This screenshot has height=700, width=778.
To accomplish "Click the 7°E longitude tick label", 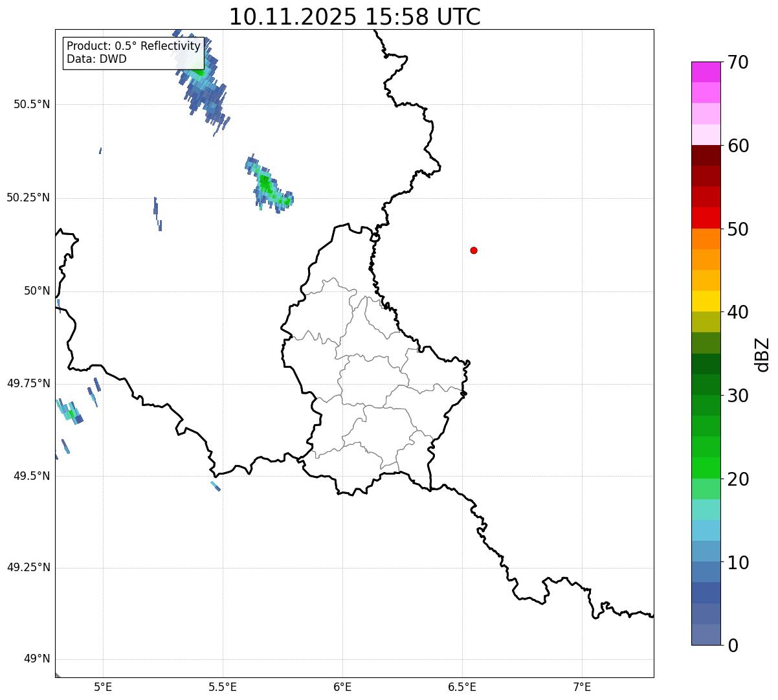I will 582,687.
